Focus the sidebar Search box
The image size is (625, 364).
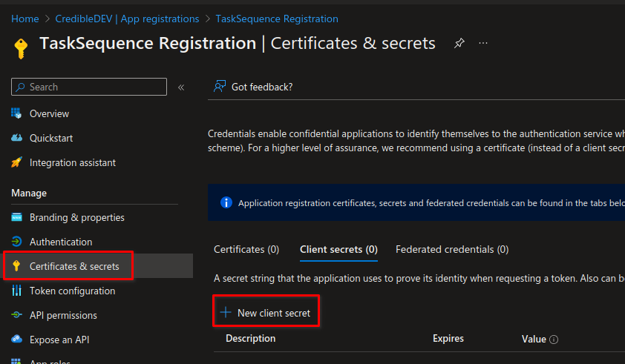tap(89, 87)
